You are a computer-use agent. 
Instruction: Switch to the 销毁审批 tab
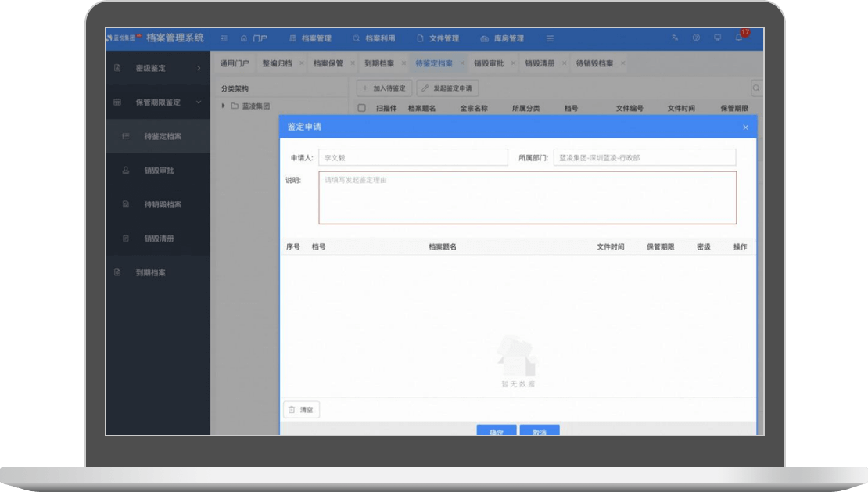click(x=488, y=63)
